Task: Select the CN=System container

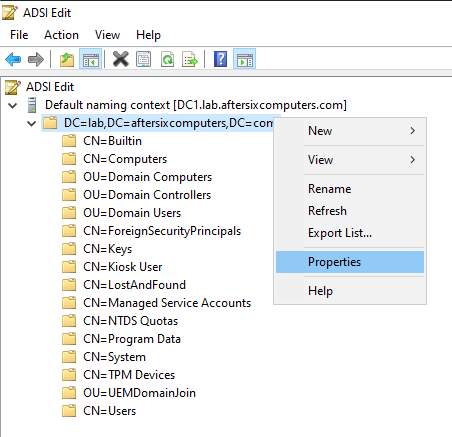Action: tap(114, 357)
